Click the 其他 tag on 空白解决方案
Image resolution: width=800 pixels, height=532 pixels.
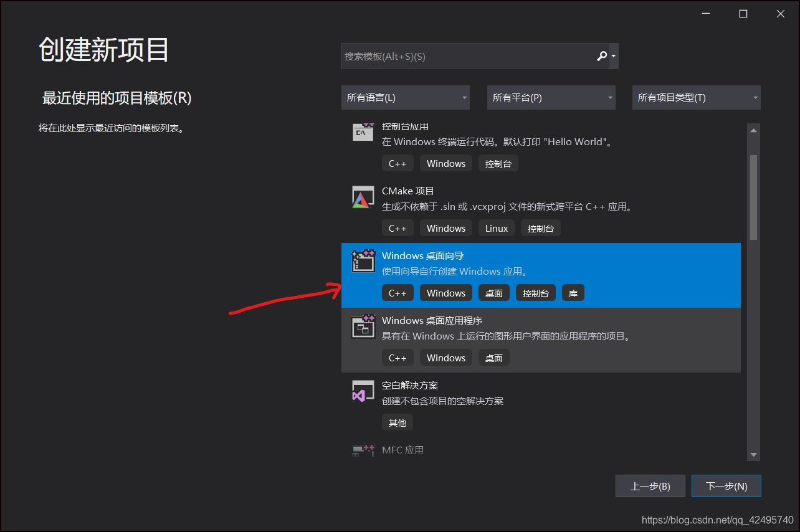coord(398,423)
